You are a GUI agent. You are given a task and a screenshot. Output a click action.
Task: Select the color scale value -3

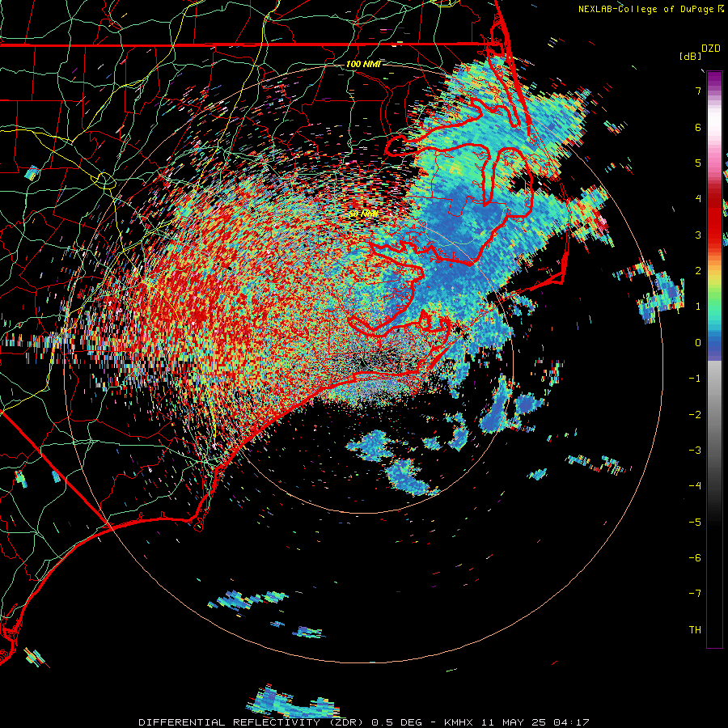tap(695, 451)
